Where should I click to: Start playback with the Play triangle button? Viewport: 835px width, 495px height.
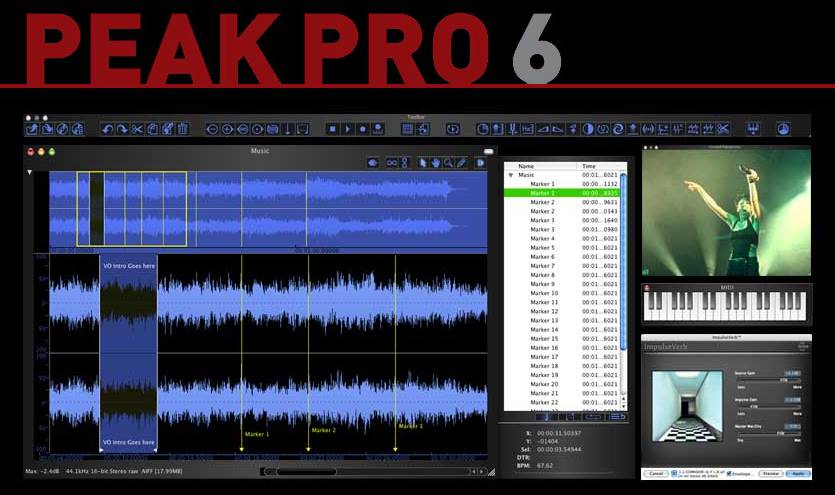[x=347, y=129]
